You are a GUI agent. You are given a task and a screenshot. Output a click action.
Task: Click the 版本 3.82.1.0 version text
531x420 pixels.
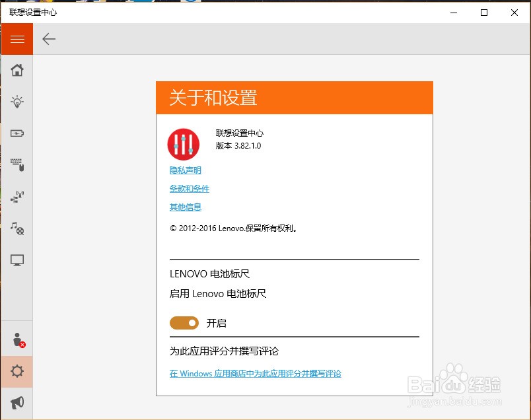(x=238, y=146)
